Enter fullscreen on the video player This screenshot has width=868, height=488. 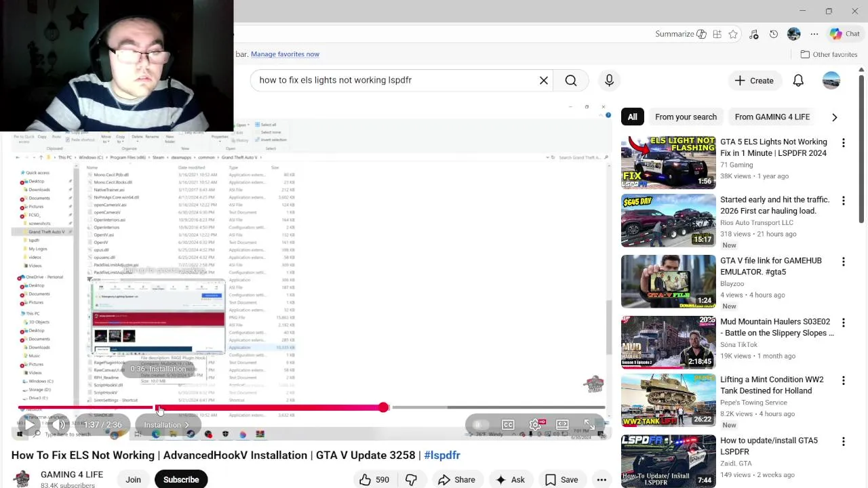(x=589, y=425)
